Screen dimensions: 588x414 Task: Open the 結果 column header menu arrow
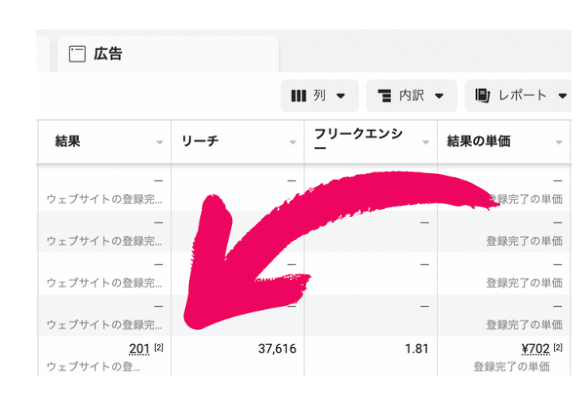tap(160, 142)
